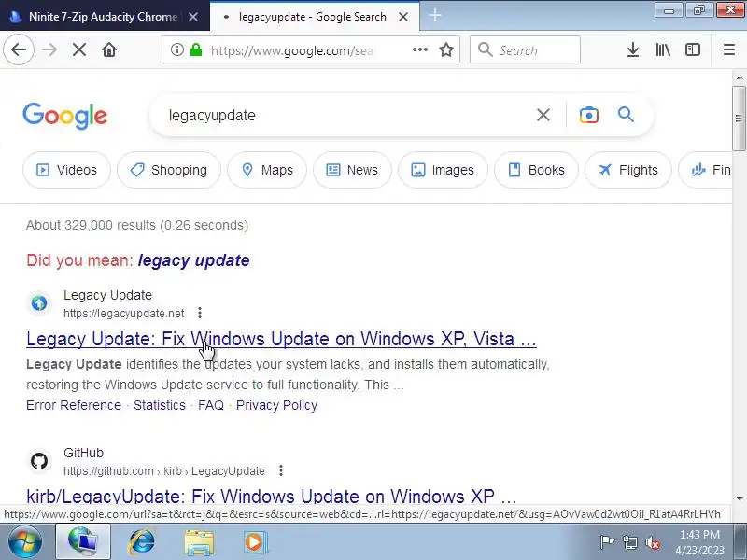
Task: Submit search with the blue magnifier icon
Action: coord(626,114)
